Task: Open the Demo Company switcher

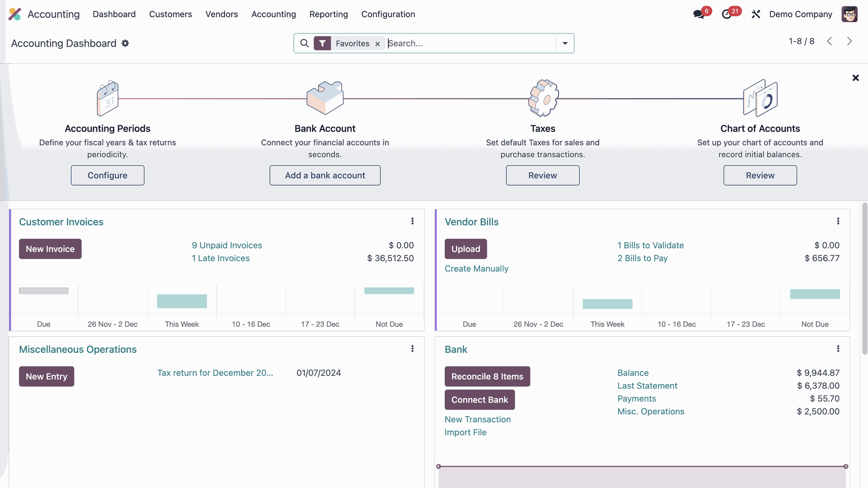Action: click(801, 14)
